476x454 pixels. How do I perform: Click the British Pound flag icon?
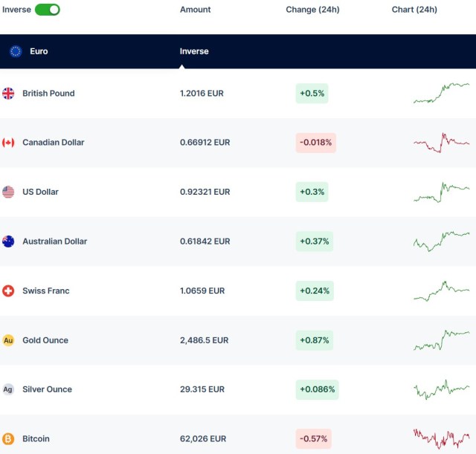tap(8, 94)
